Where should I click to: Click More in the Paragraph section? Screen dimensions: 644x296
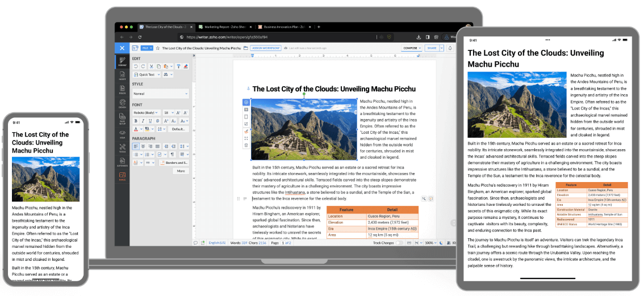pyautogui.click(x=181, y=171)
